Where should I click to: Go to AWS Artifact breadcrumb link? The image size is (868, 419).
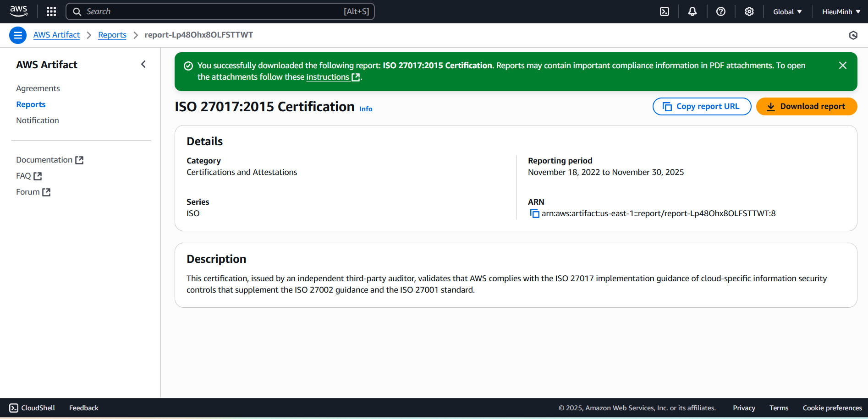coord(56,35)
